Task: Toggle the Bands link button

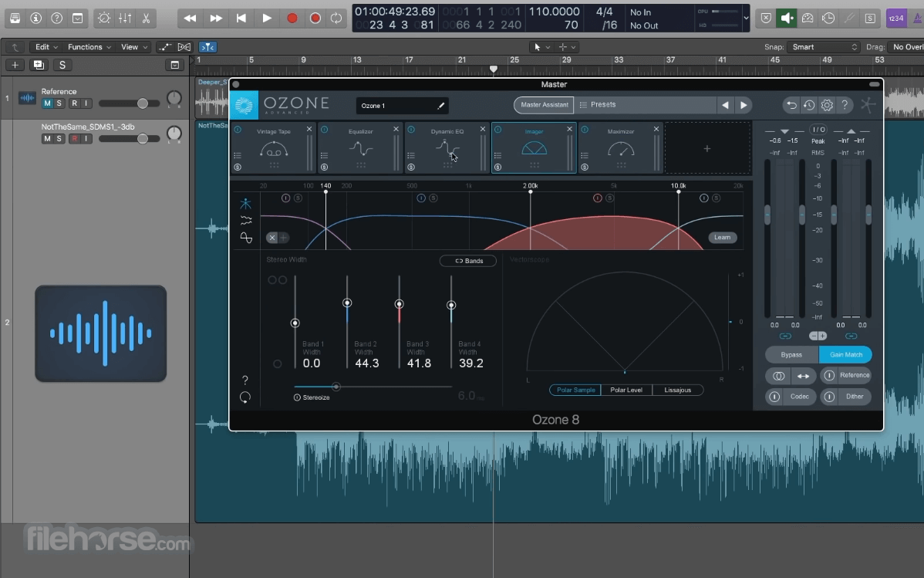Action: 468,261
